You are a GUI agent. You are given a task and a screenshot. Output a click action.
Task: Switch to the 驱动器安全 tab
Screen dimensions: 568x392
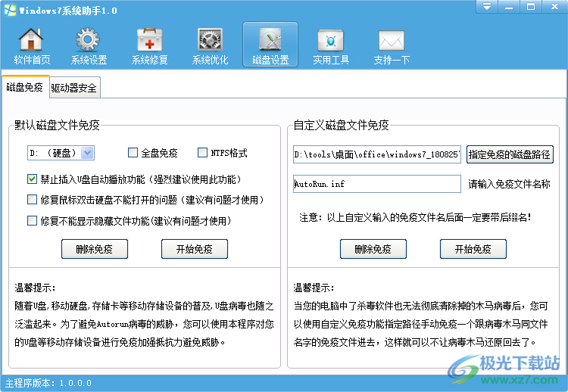pyautogui.click(x=74, y=88)
